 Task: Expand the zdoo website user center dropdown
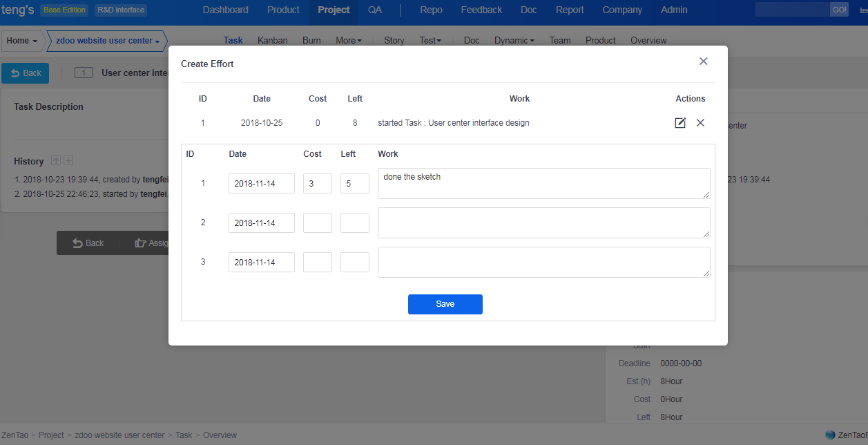coord(107,41)
